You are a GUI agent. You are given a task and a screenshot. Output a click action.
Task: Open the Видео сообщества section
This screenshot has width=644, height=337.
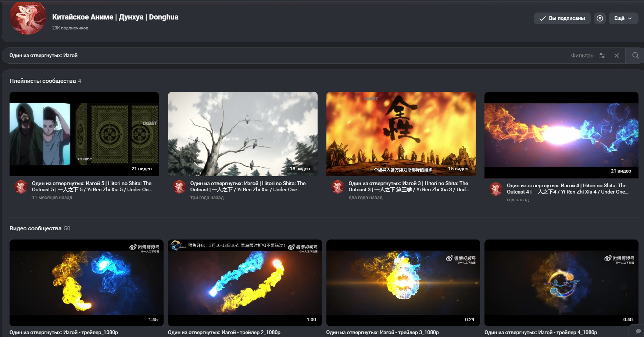pyautogui.click(x=36, y=228)
